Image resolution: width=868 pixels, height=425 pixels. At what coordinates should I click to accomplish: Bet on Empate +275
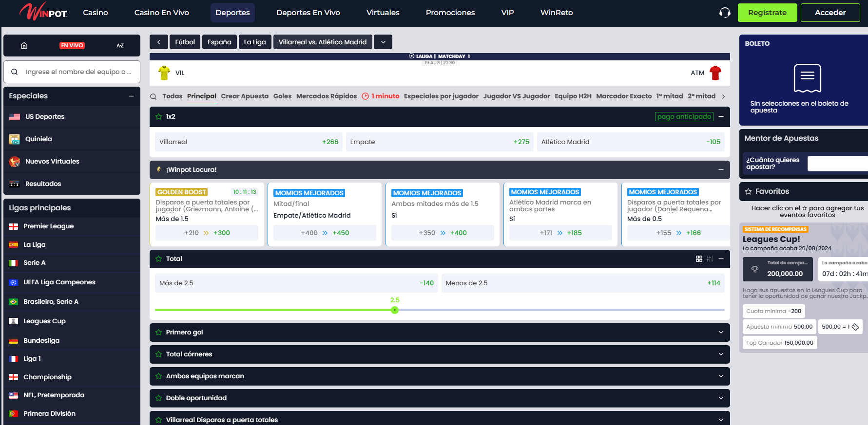coord(440,142)
